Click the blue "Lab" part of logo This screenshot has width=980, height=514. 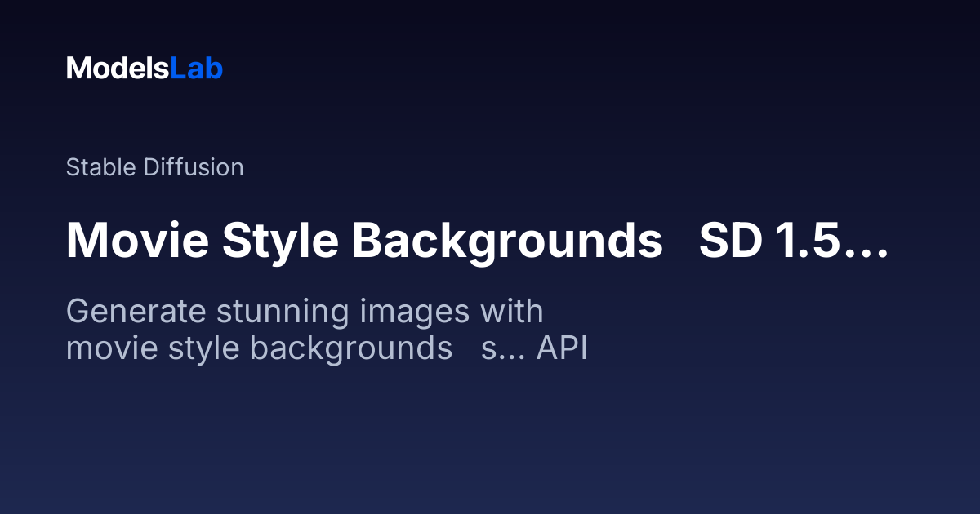[197, 69]
